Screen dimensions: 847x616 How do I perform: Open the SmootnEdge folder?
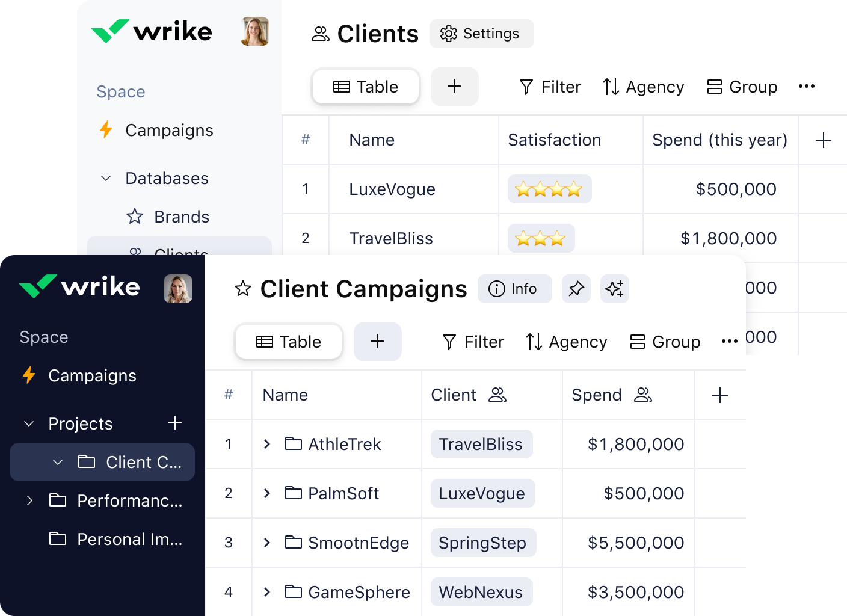click(x=347, y=543)
